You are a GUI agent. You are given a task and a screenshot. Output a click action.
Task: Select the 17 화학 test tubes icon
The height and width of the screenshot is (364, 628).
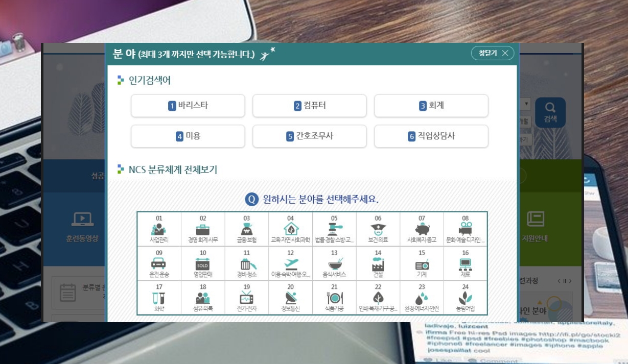point(159,298)
